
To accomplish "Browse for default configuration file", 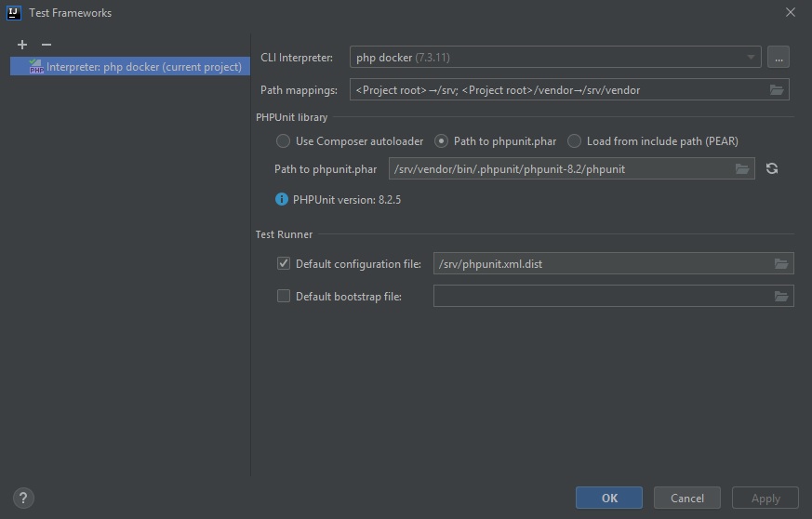I will click(781, 263).
